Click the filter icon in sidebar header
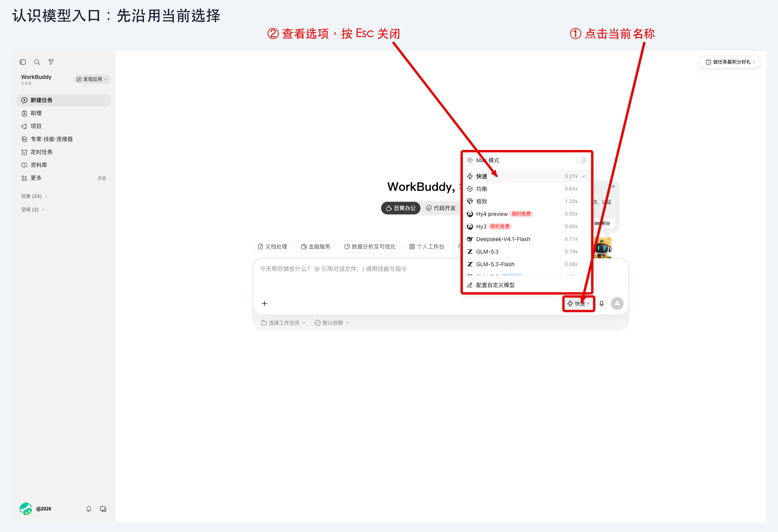 click(x=51, y=62)
